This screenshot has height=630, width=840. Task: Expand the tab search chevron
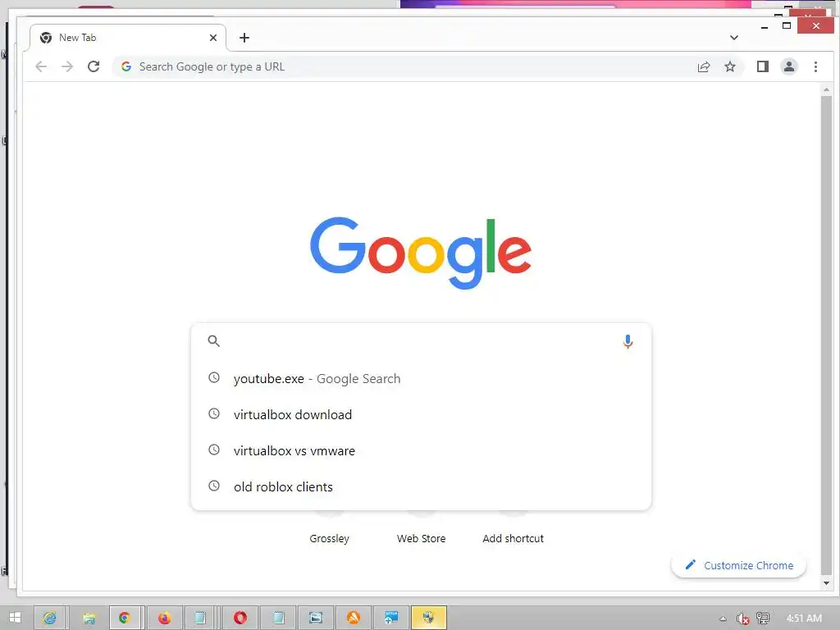[734, 38]
